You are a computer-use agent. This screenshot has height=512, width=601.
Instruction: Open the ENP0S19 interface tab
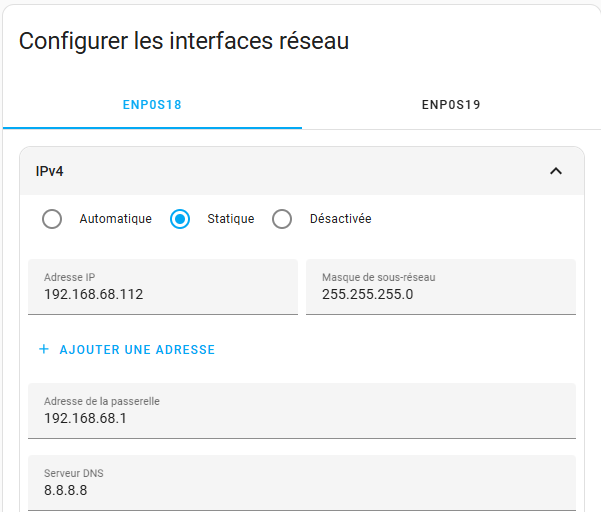tap(451, 105)
